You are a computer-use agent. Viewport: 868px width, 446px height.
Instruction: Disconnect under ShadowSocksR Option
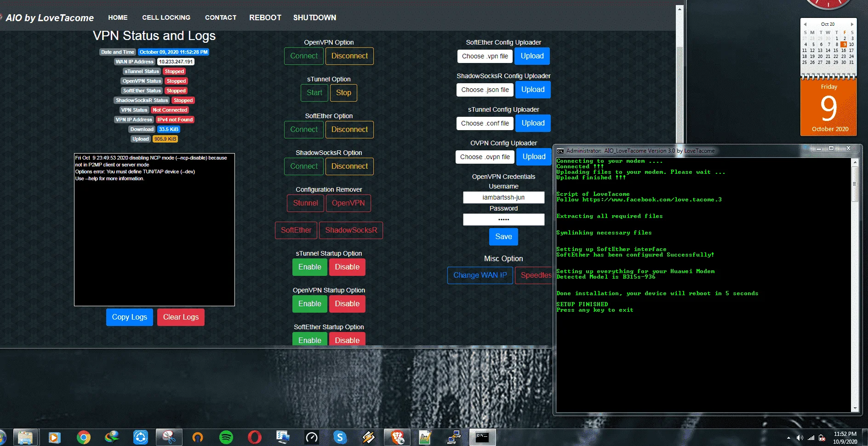(x=349, y=166)
